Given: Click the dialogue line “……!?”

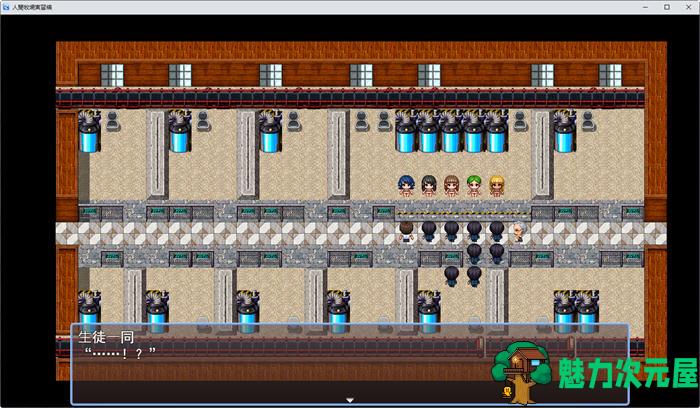Looking at the screenshot, I should [120, 354].
